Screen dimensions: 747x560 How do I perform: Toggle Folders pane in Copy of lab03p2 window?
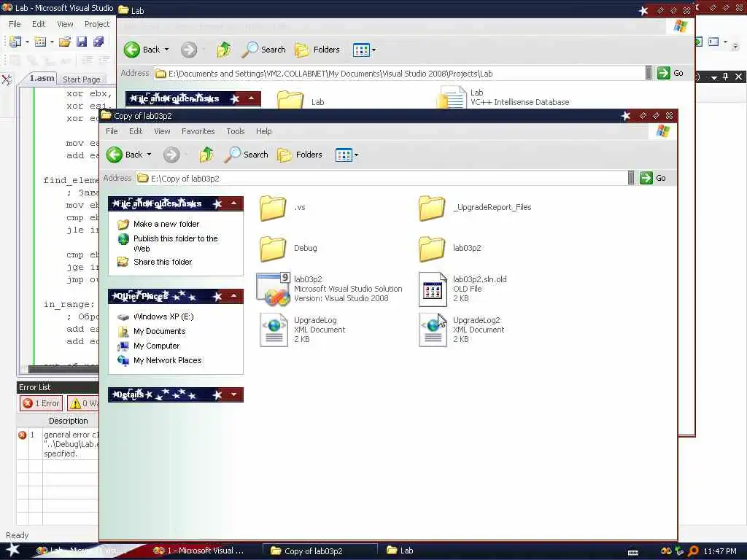point(300,155)
